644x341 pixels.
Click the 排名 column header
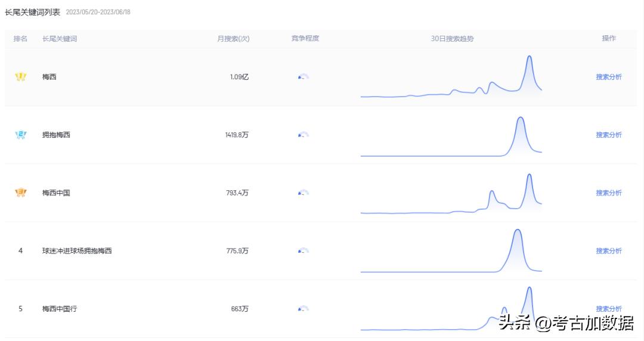[20, 39]
